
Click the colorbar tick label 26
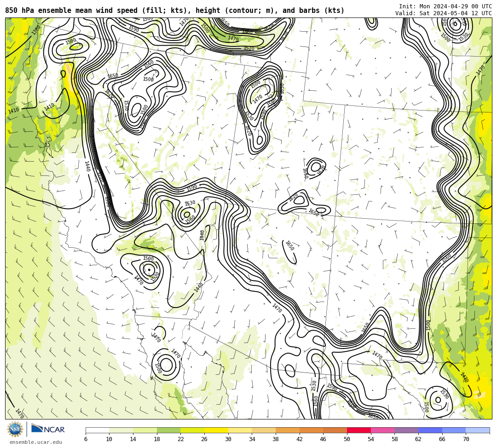[204, 439]
